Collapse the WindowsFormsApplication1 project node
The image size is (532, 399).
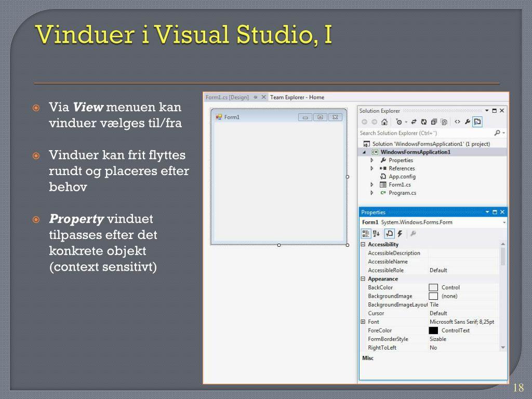click(364, 152)
